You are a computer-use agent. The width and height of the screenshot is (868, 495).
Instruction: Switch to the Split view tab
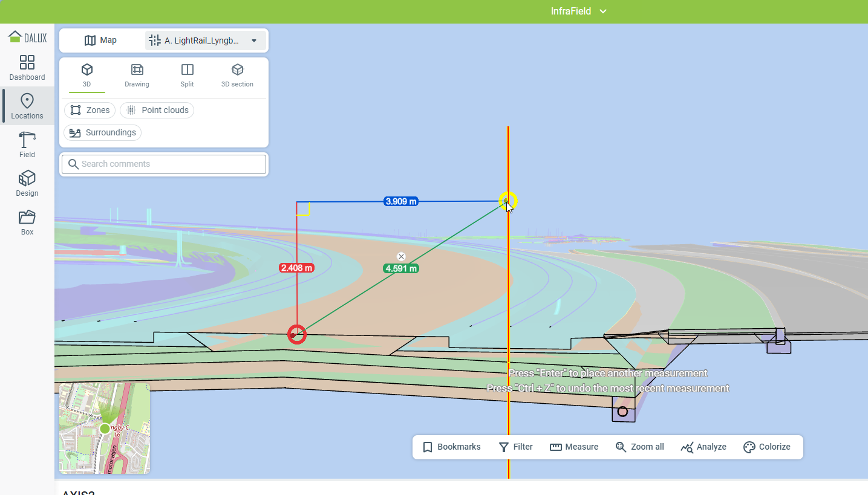(187, 76)
